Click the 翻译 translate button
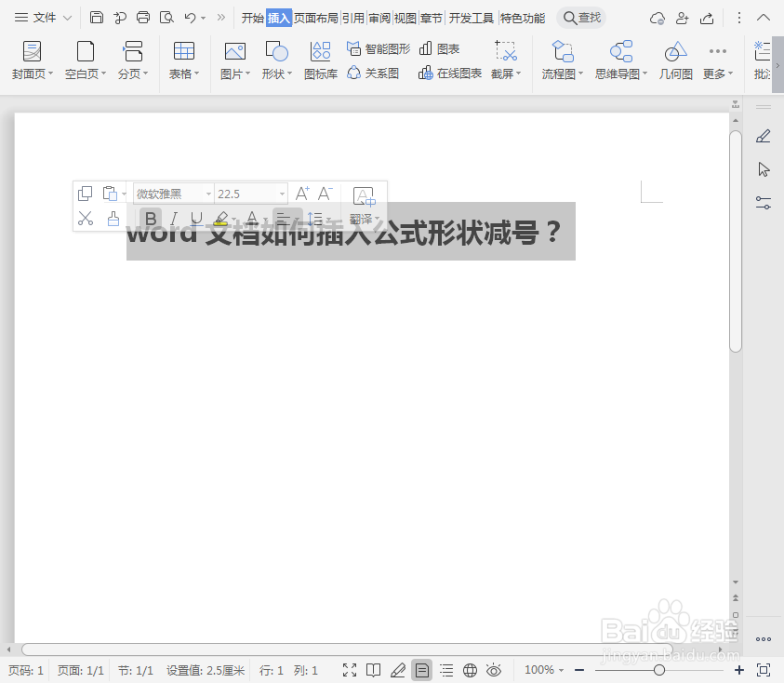The image size is (784, 683). 361,218
